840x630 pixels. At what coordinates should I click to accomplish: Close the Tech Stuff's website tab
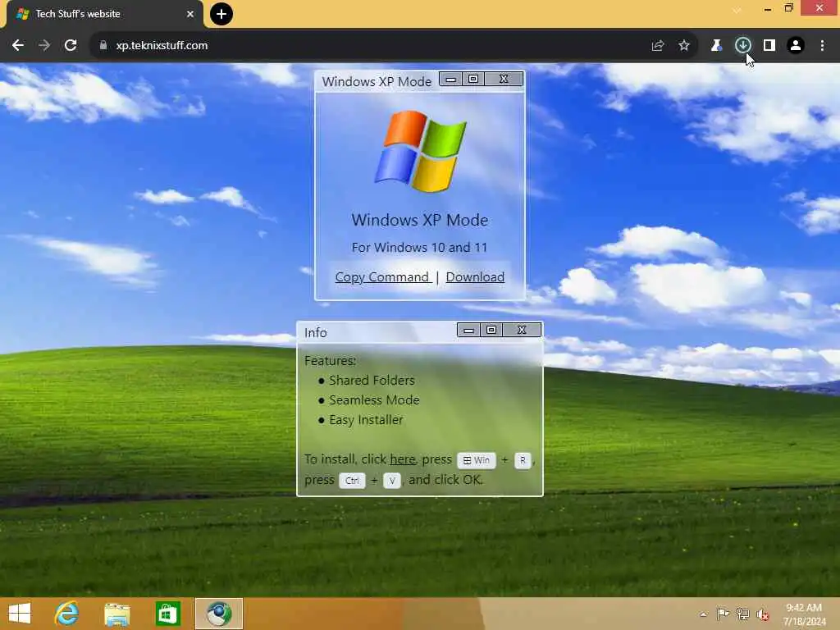[190, 14]
